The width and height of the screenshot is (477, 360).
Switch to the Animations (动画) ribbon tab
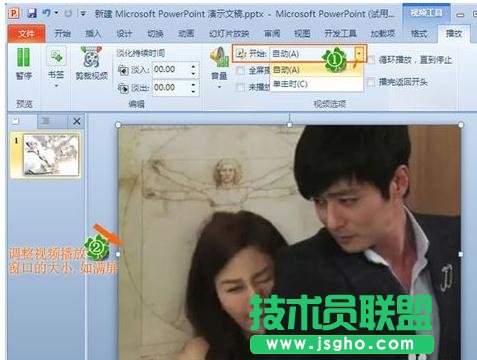click(x=186, y=33)
